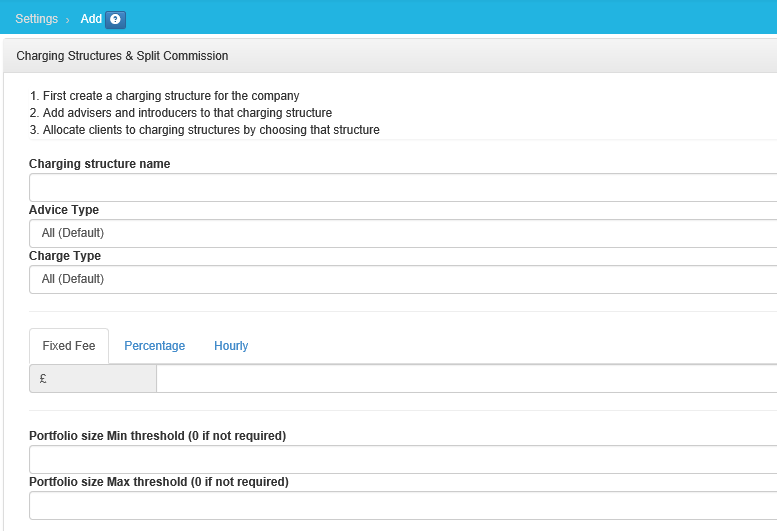Open the Advice Type dropdown
The image size is (777, 531).
click(402, 233)
